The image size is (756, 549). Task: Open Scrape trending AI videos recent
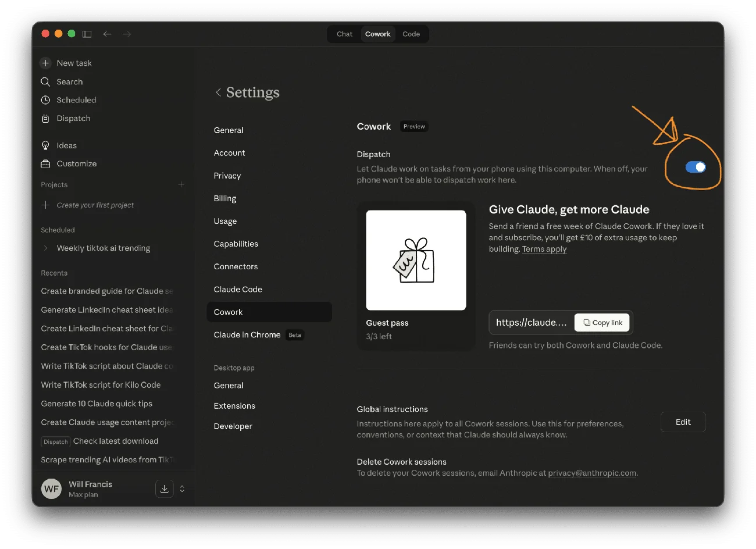click(107, 460)
